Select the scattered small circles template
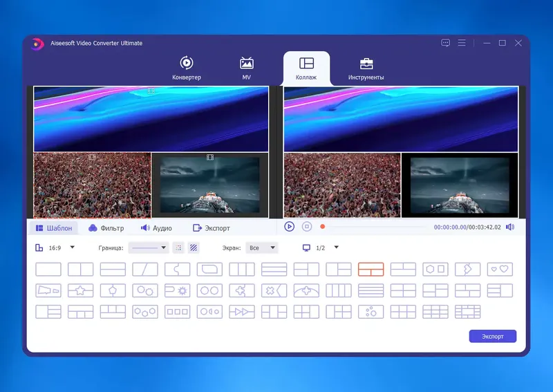 click(371, 312)
